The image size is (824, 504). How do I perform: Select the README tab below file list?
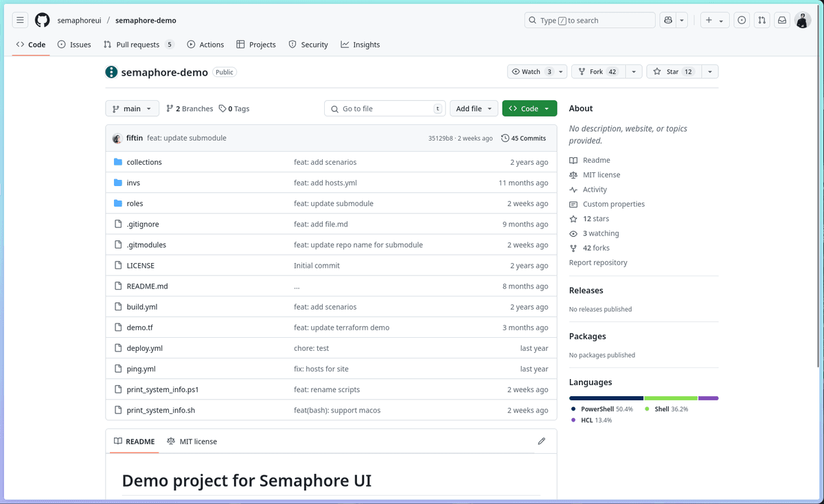click(135, 442)
